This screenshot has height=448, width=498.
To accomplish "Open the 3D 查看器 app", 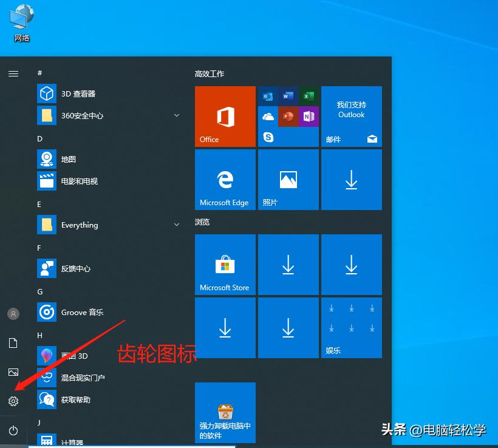I will (67, 93).
